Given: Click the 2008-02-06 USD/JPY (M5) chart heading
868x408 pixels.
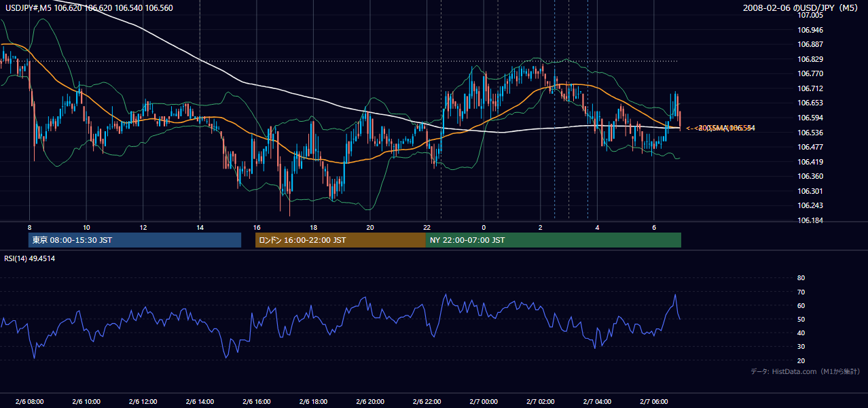Looking at the screenshot, I should [801, 7].
